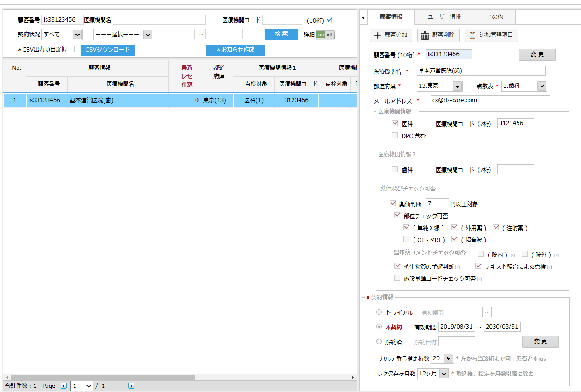Toggle 薬価判断 checkbox
This screenshot has width=581, height=392.
click(392, 203)
